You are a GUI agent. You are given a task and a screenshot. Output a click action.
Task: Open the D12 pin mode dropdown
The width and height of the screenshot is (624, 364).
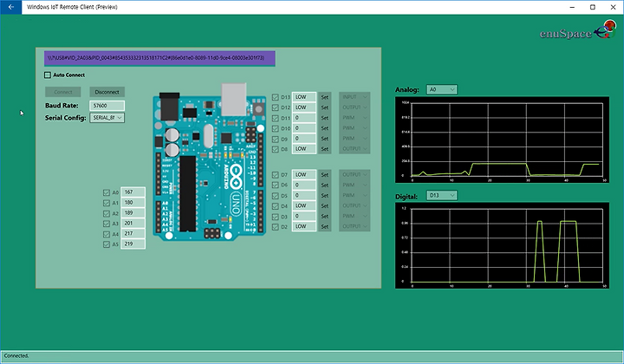pos(354,107)
